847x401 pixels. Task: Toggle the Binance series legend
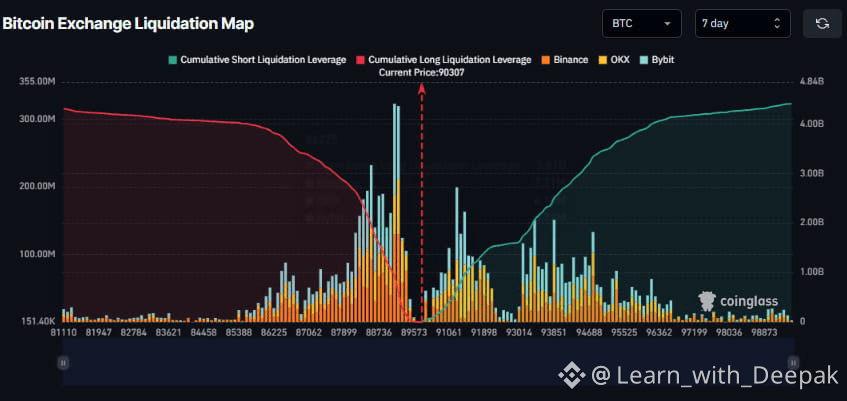pyautogui.click(x=564, y=60)
